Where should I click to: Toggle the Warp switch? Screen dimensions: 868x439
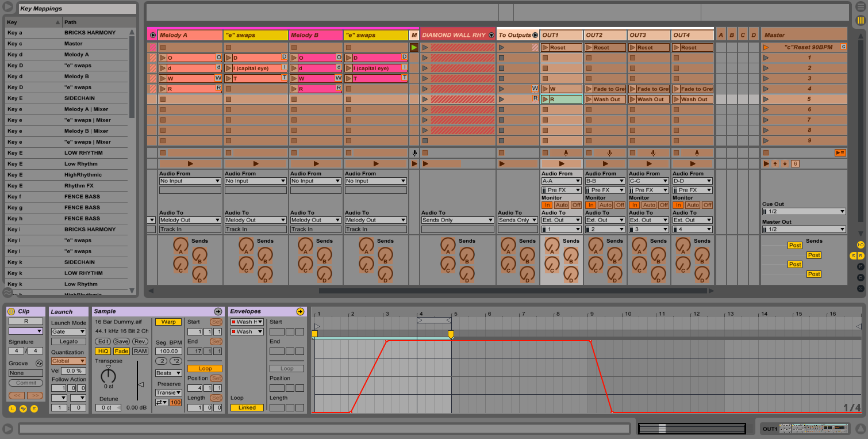168,322
